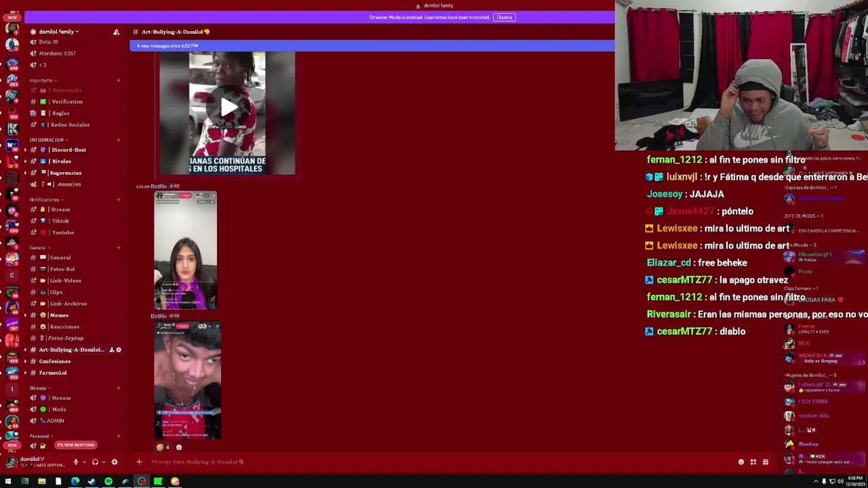This screenshot has height=488, width=868.
Task: Create channel in INFORMACION category with plus
Action: tap(118, 140)
